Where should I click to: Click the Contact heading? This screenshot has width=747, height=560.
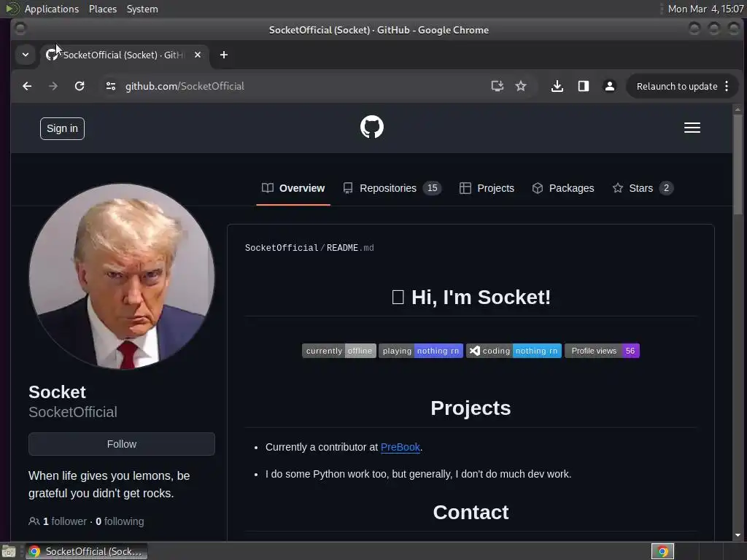click(x=471, y=513)
